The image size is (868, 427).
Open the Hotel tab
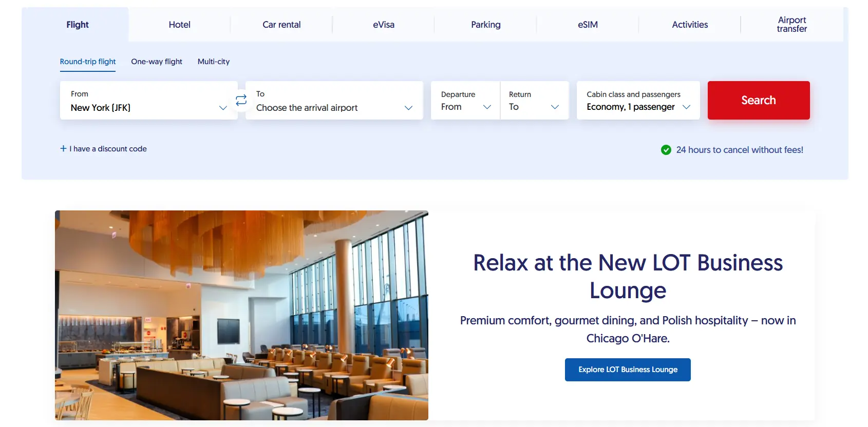(x=180, y=25)
